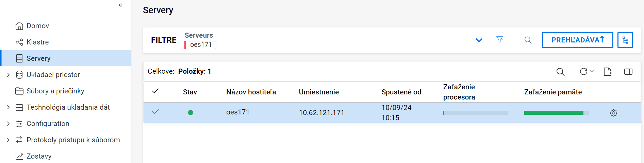Viewport: 644px width, 163px height.
Task: Go to Súbory a priečinky
Action: click(x=55, y=91)
